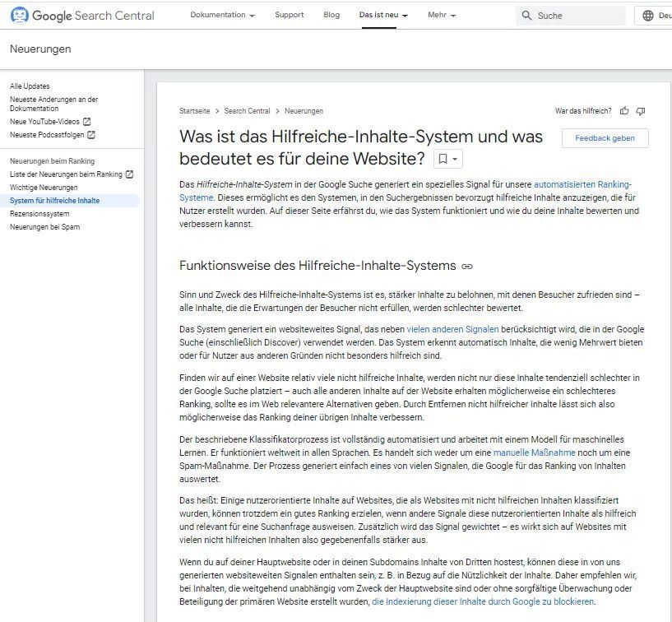The height and width of the screenshot is (622, 672).
Task: Click the Neuerungen page header title
Action: [40, 49]
